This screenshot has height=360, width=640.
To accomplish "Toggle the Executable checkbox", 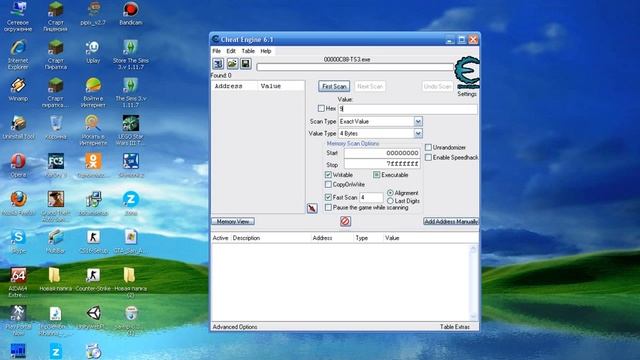I will tap(376, 175).
